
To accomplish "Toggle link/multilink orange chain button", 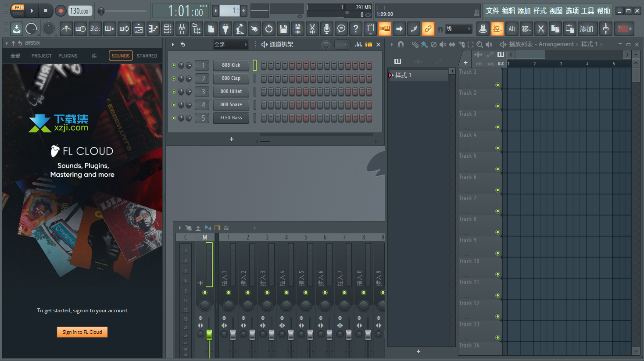I will (428, 29).
